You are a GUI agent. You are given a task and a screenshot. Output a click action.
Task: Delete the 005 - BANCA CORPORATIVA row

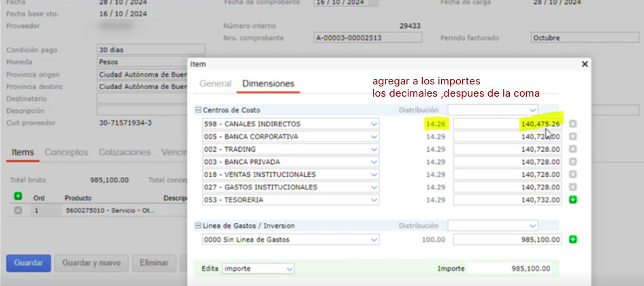(573, 137)
